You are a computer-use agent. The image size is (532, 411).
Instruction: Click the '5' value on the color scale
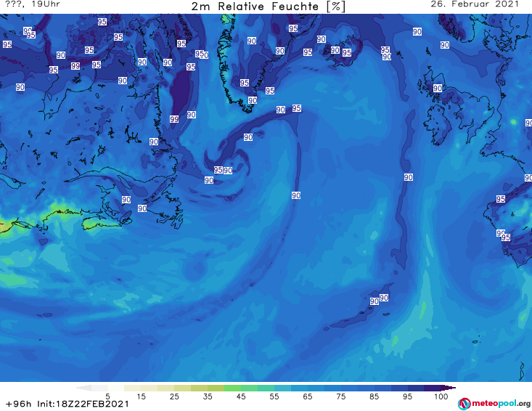coord(107,396)
